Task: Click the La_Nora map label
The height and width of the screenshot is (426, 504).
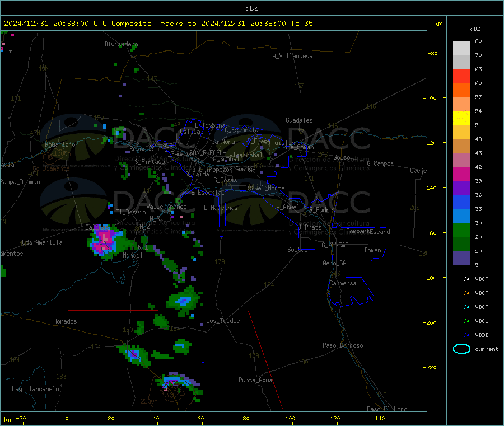Action: click(x=223, y=142)
